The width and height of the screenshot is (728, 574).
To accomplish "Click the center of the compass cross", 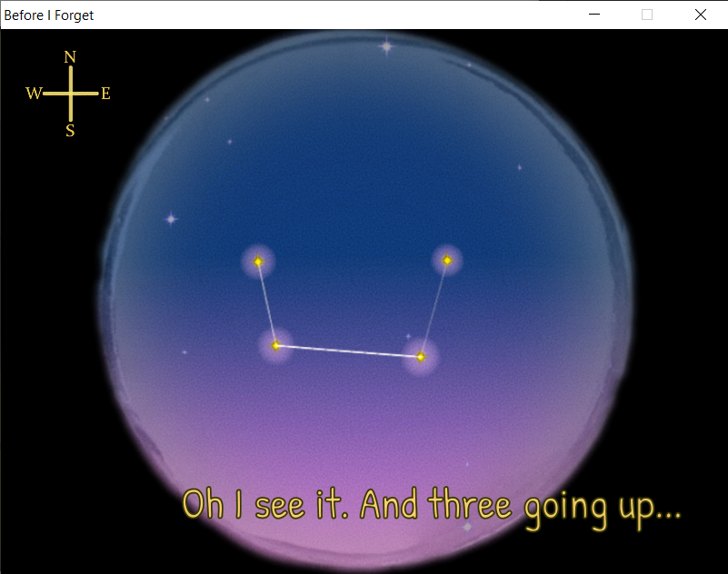I will 70,94.
